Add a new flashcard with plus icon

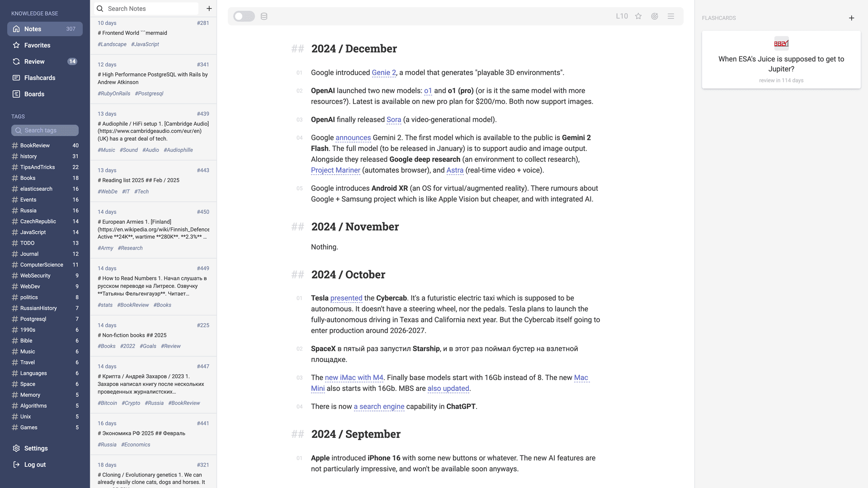point(852,18)
